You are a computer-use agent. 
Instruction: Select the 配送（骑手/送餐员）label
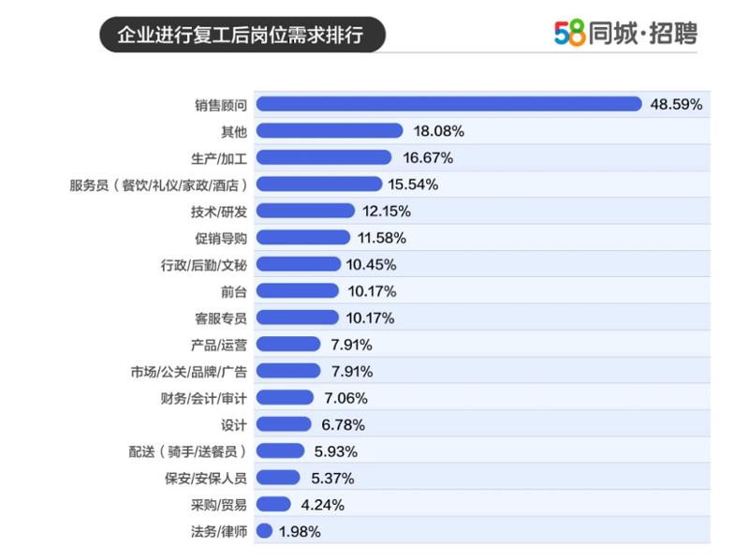(187, 450)
